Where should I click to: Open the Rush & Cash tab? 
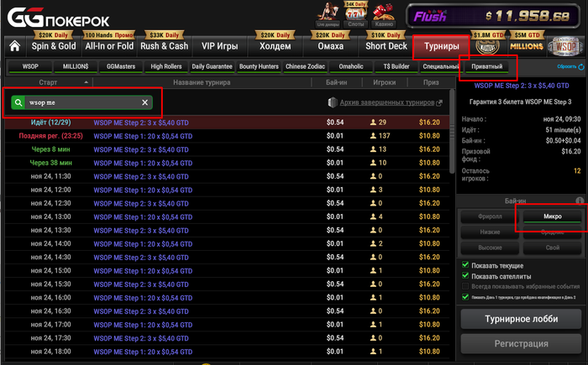click(165, 46)
